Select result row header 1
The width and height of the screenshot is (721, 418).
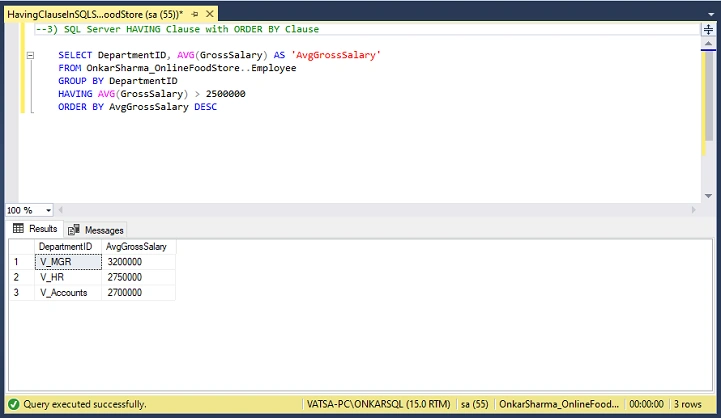[x=22, y=262]
